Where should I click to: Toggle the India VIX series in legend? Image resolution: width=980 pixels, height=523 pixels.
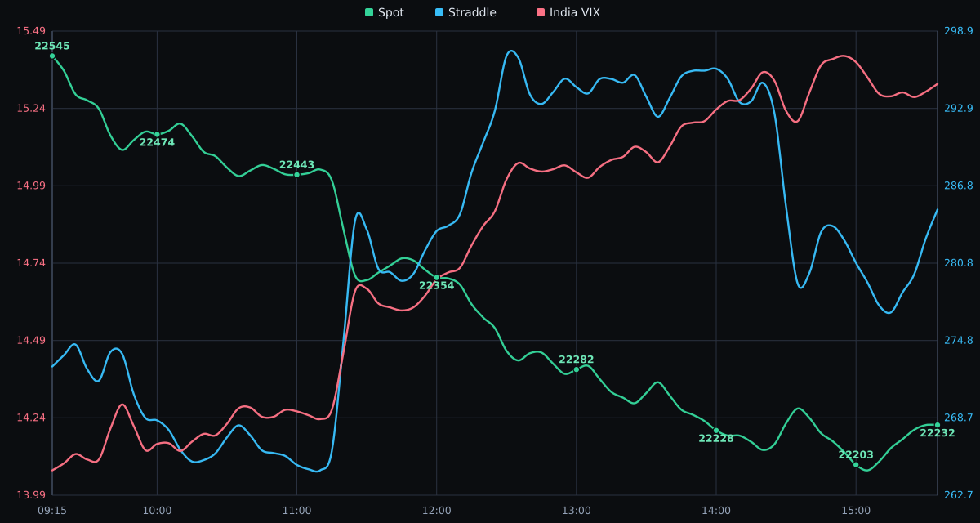pyautogui.click(x=568, y=12)
